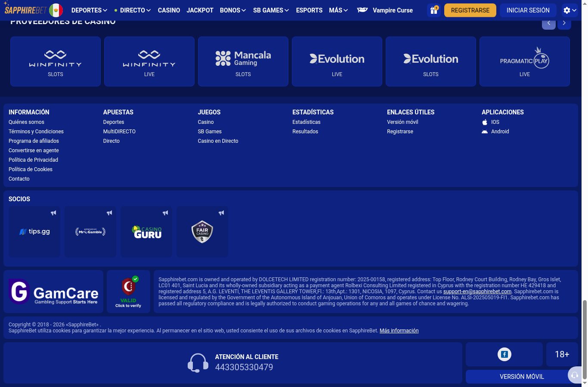Expand the SB Games dropdown menu

(271, 10)
